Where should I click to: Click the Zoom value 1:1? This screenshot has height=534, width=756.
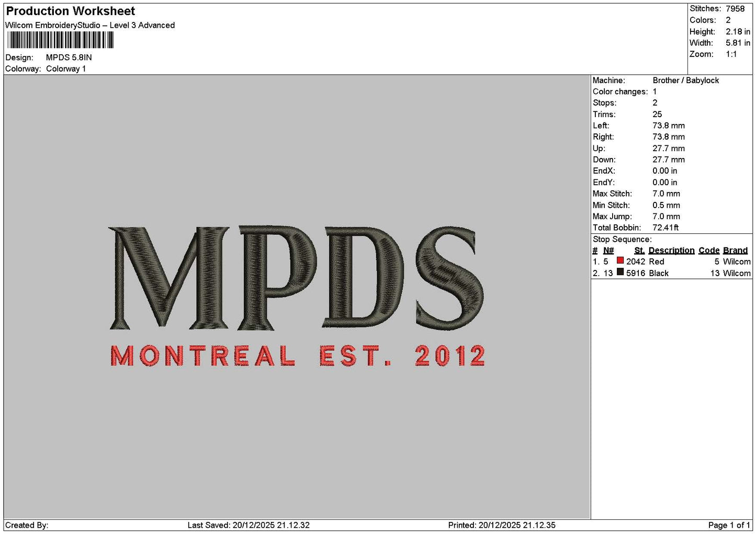click(x=731, y=54)
